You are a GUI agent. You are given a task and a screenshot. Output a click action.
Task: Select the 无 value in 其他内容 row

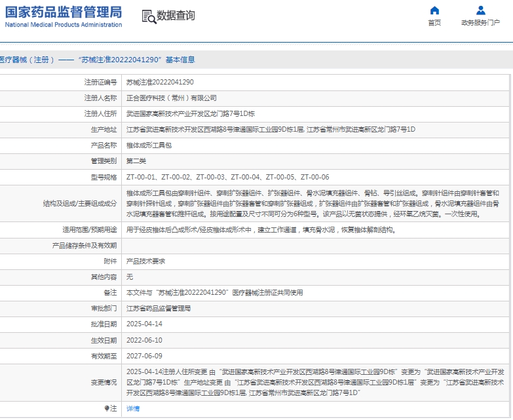(x=130, y=277)
